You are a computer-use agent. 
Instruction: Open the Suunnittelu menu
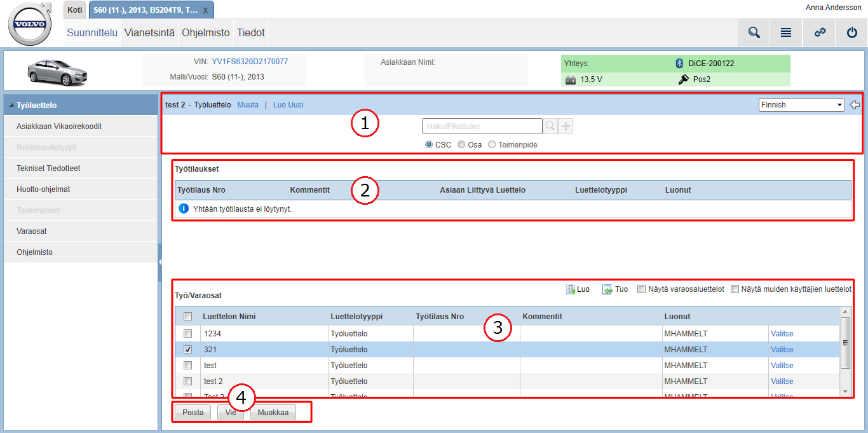92,32
